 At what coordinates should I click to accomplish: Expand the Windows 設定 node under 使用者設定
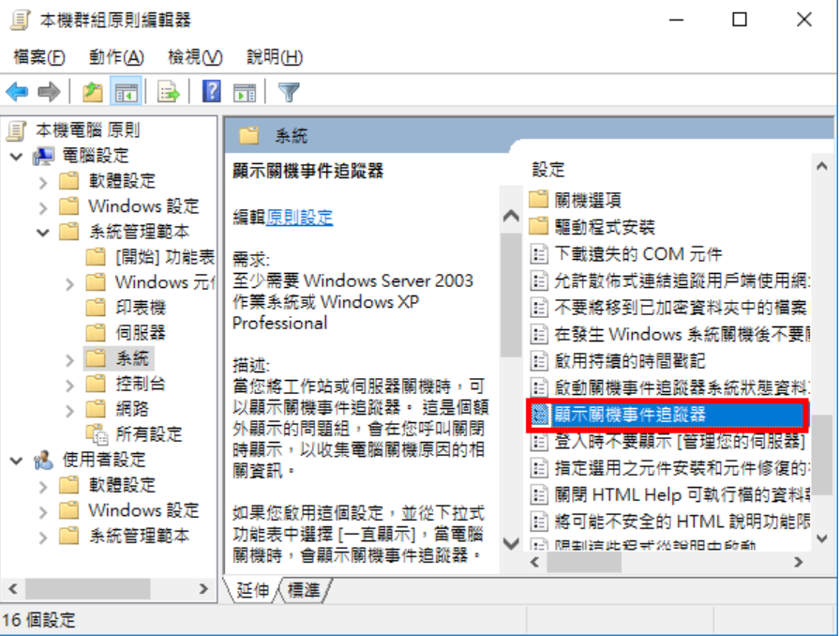(43, 511)
